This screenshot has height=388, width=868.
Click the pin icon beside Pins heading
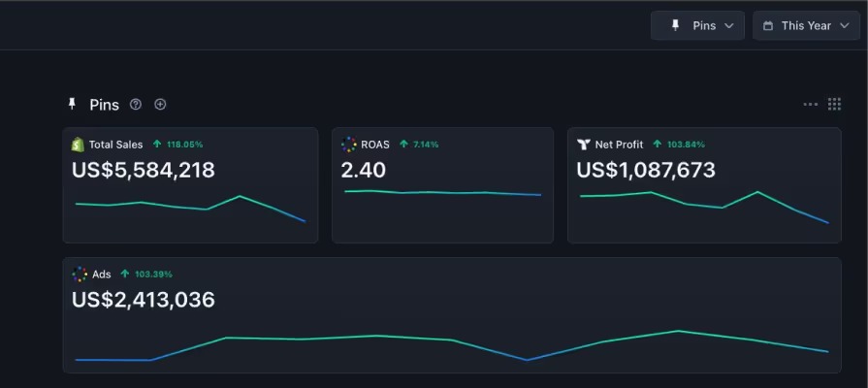pyautogui.click(x=72, y=104)
